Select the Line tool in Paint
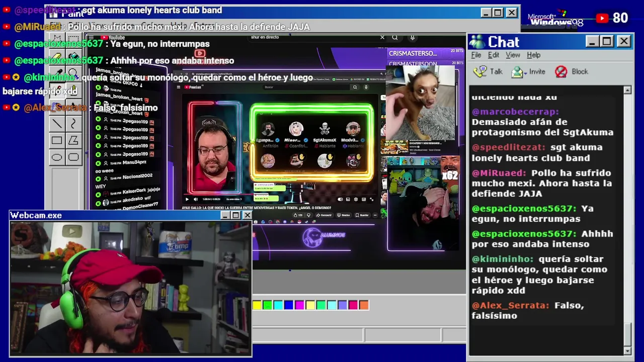644x362 pixels. pos(57,124)
